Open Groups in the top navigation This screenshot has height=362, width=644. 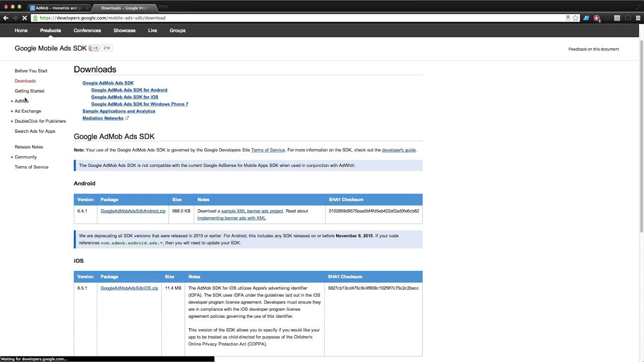pos(178,31)
